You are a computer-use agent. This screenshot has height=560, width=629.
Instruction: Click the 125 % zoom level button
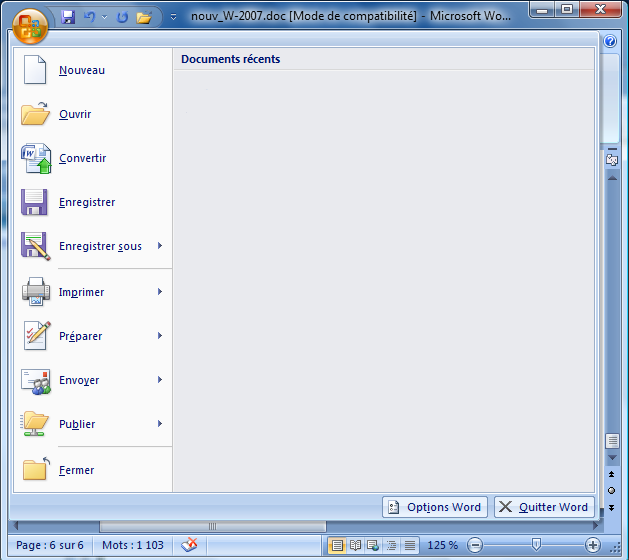tap(442, 545)
